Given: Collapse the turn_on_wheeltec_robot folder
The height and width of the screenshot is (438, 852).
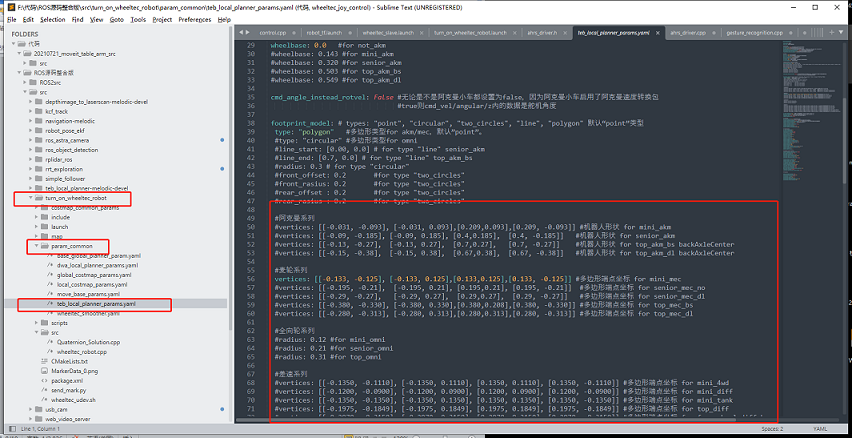Looking at the screenshot, I should (x=31, y=198).
